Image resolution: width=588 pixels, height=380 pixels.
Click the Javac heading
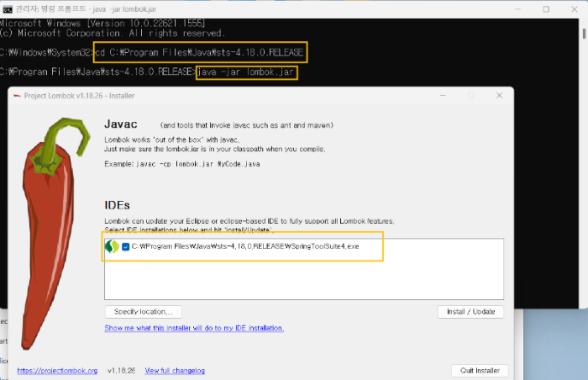[121, 124]
